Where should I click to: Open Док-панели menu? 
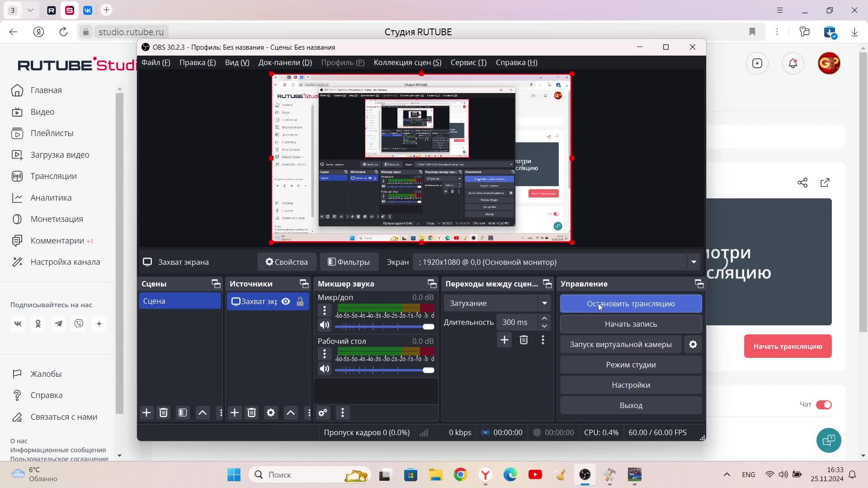click(285, 62)
